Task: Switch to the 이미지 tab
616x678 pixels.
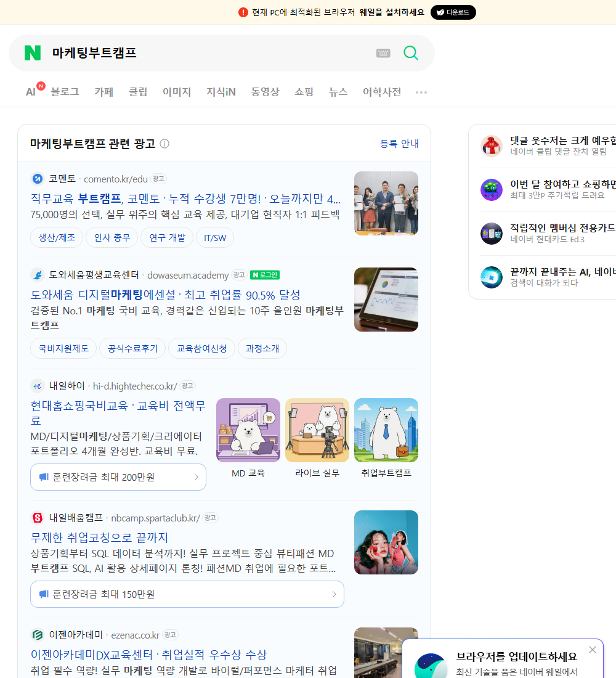Action: 177,92
